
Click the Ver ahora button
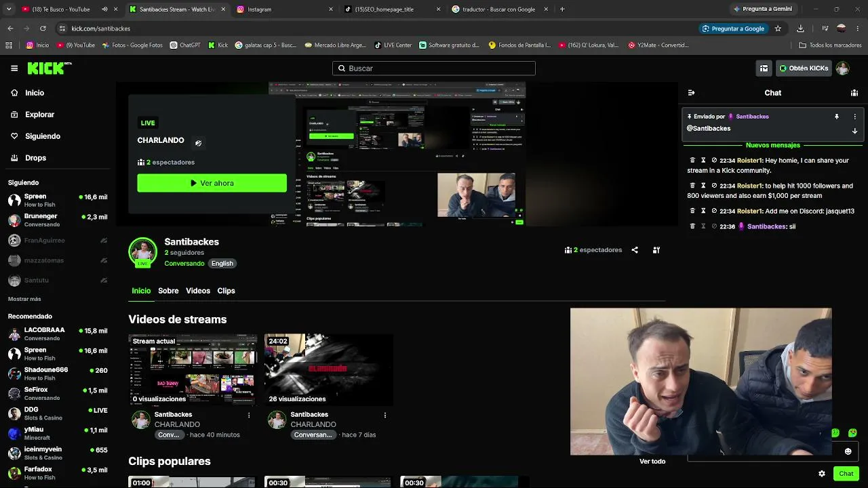point(212,183)
